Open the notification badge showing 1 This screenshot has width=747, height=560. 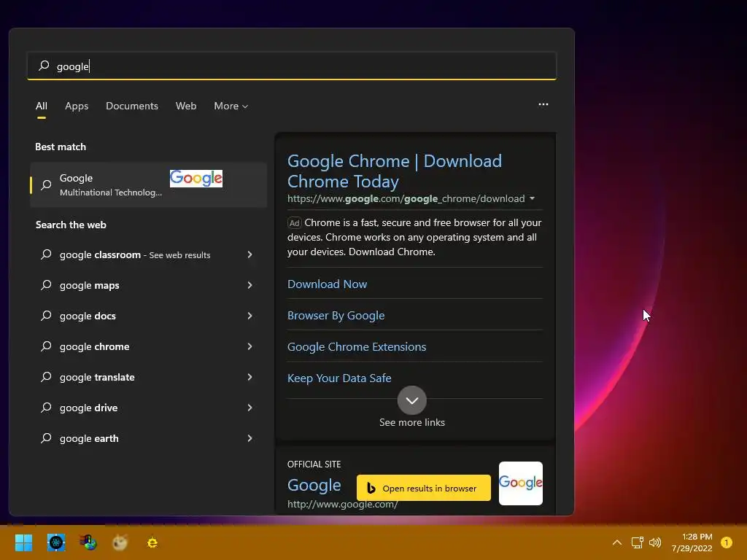pos(726,542)
